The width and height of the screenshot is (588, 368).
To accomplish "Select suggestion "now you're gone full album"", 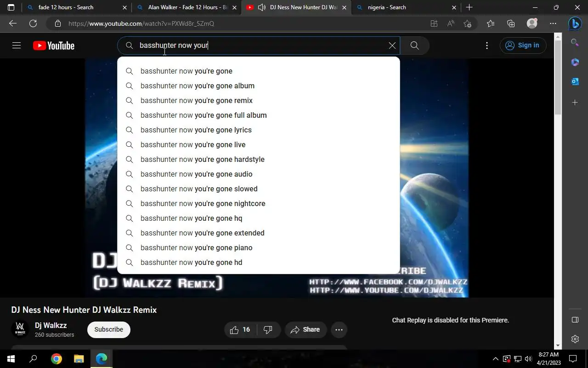I will (259, 115).
